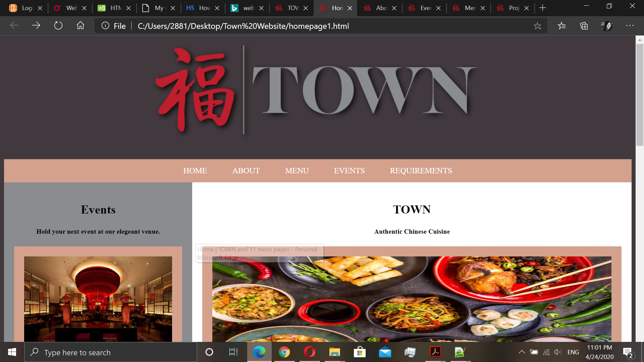Click the Events sidebar heading
This screenshot has height=362, width=644.
tap(98, 209)
